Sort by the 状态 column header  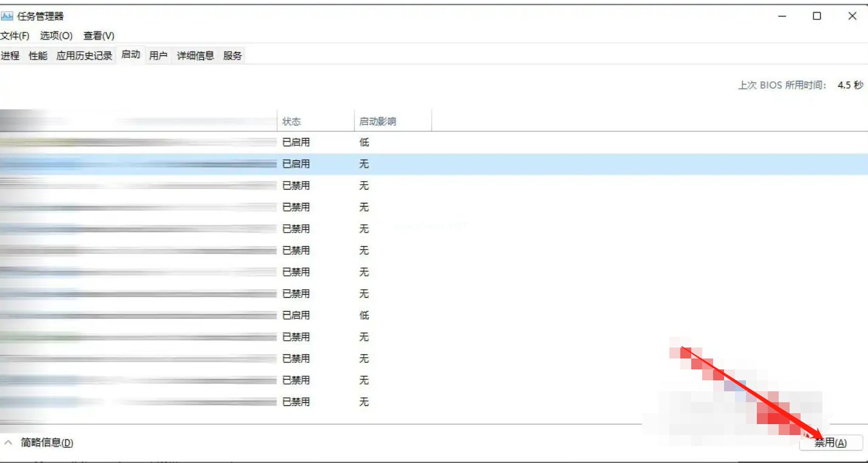coord(292,122)
